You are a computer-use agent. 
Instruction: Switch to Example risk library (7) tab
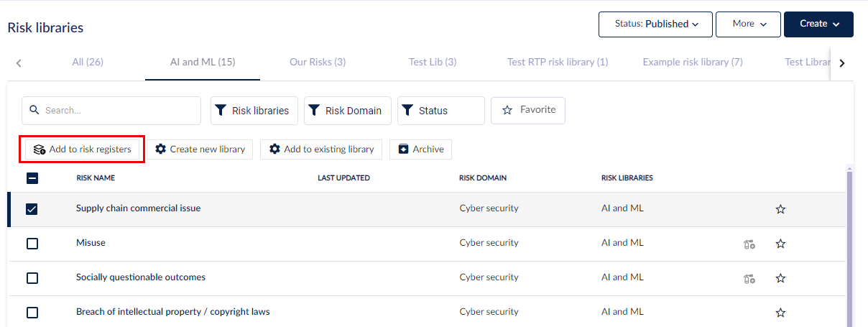(x=693, y=62)
